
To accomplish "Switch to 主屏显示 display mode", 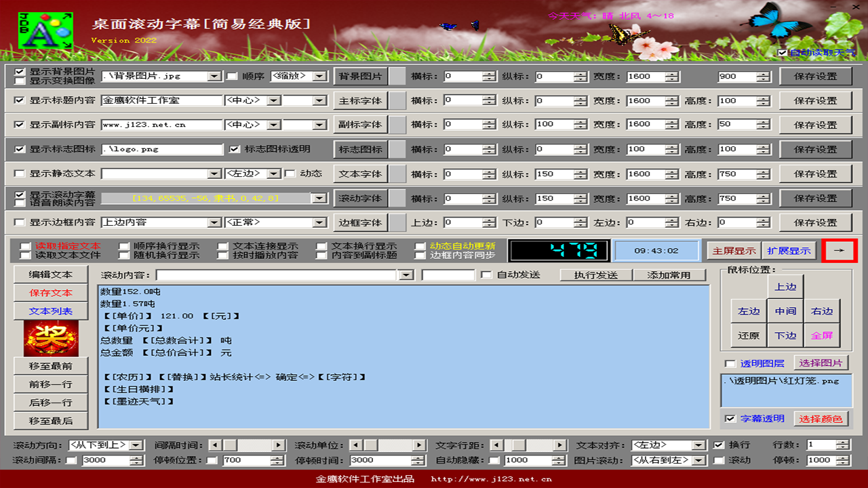I will click(733, 251).
